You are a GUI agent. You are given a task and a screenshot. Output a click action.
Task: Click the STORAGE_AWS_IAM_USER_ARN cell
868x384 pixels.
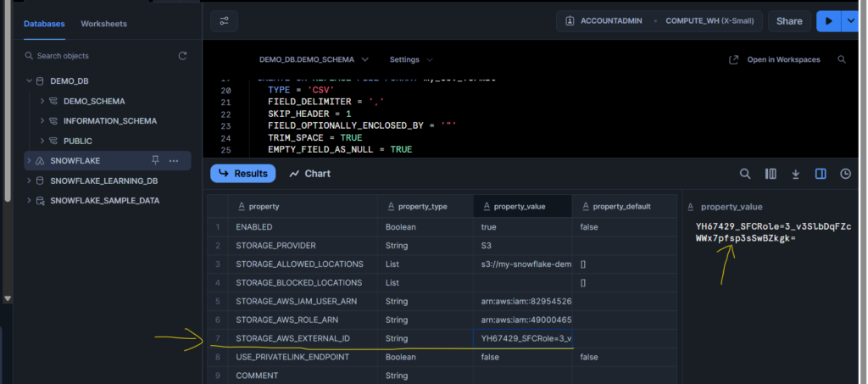303,302
